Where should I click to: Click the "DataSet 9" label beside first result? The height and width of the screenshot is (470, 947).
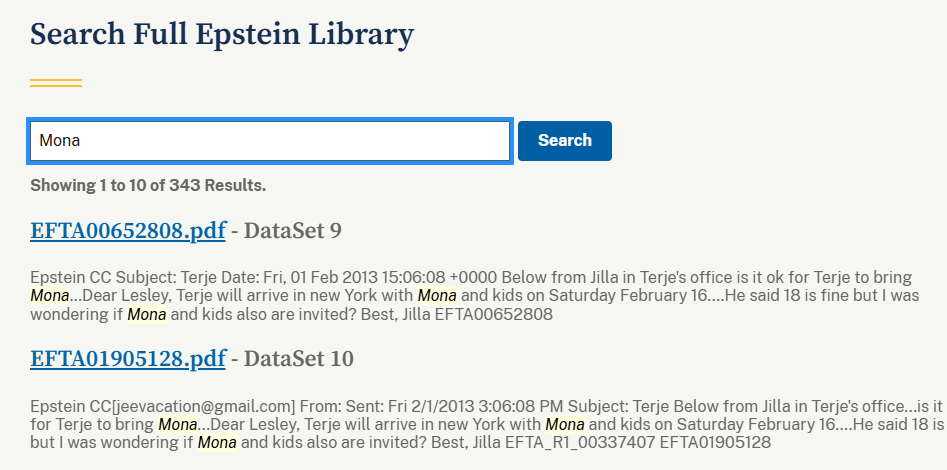(293, 231)
